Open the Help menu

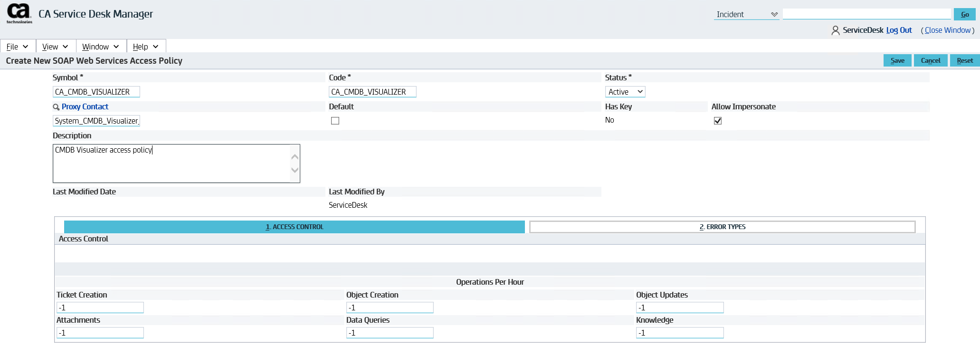(145, 47)
